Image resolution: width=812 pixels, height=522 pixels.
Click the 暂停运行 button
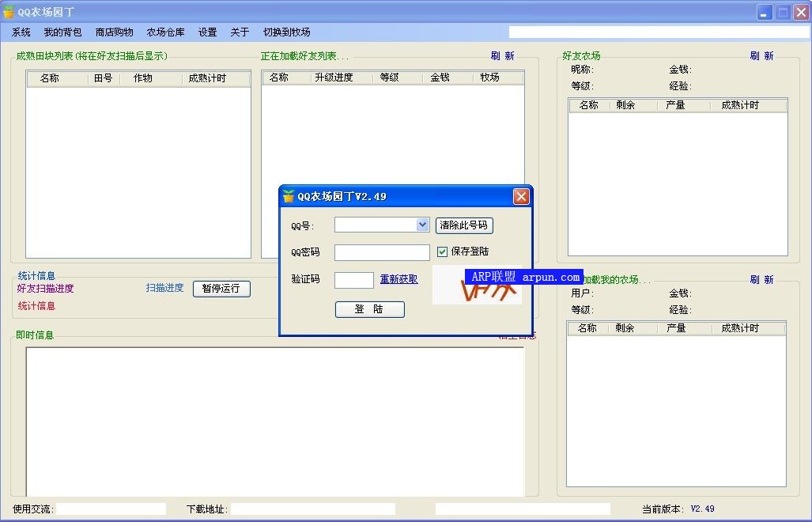[221, 289]
